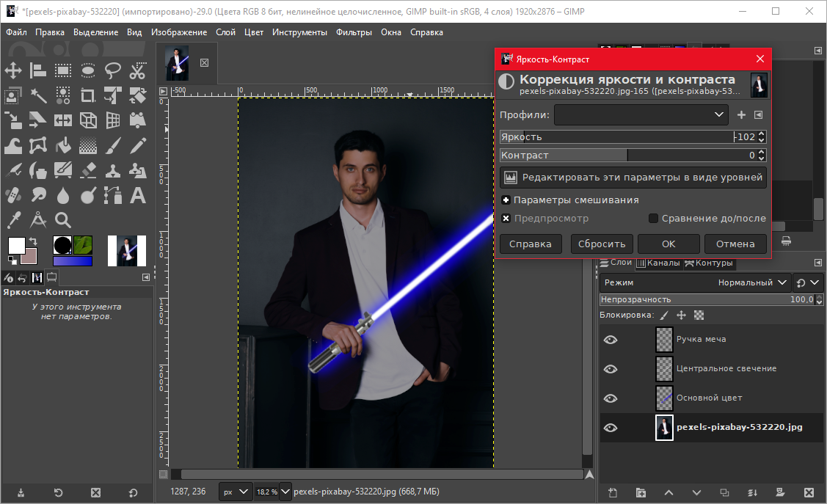
Task: Click Редактировать эти параметры в виде уровней
Action: point(633,177)
